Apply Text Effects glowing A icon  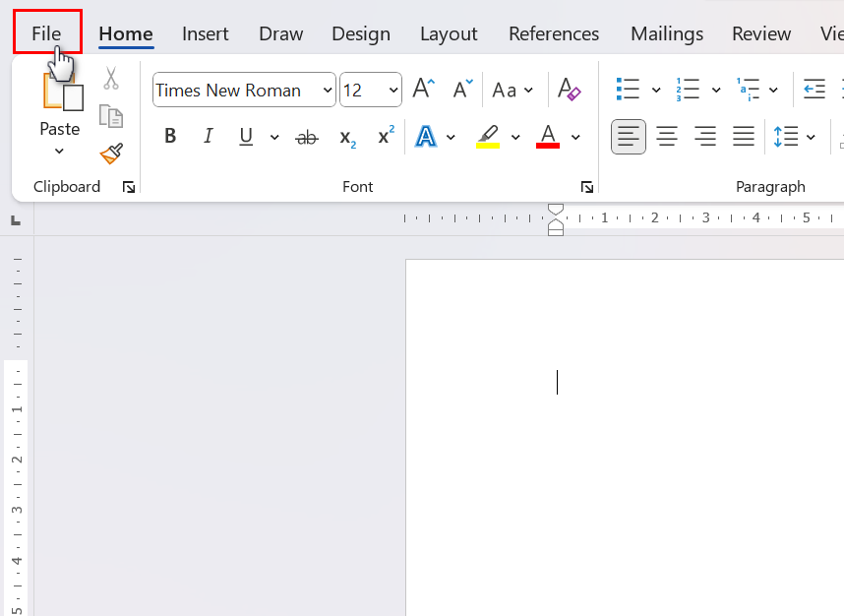click(426, 137)
